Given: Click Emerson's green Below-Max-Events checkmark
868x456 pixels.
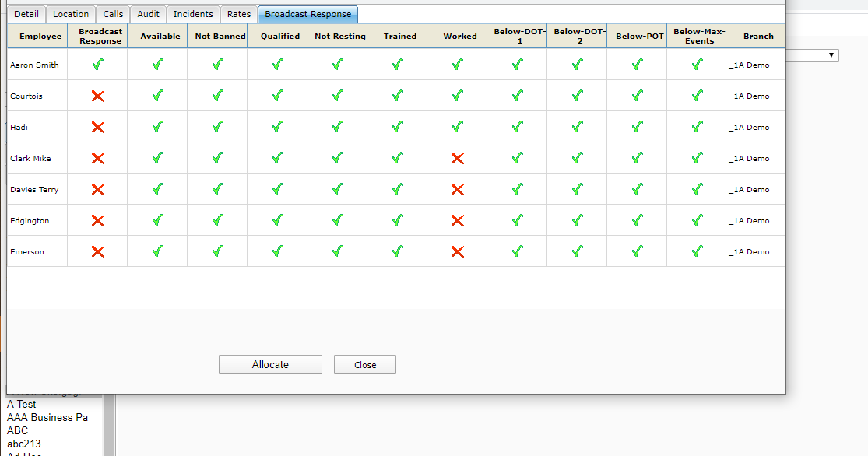Looking at the screenshot, I should (x=697, y=251).
